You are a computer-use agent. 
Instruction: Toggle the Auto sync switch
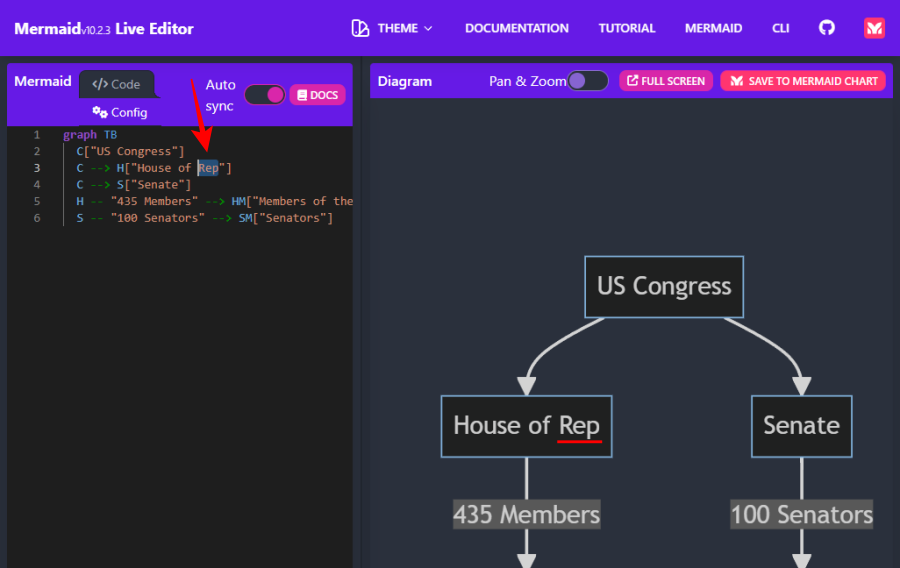coord(265,95)
